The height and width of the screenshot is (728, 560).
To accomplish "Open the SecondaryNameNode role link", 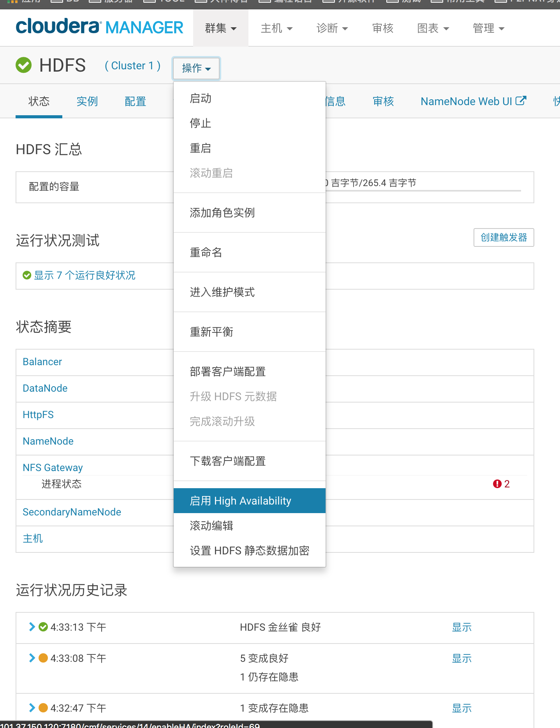I will click(x=72, y=512).
